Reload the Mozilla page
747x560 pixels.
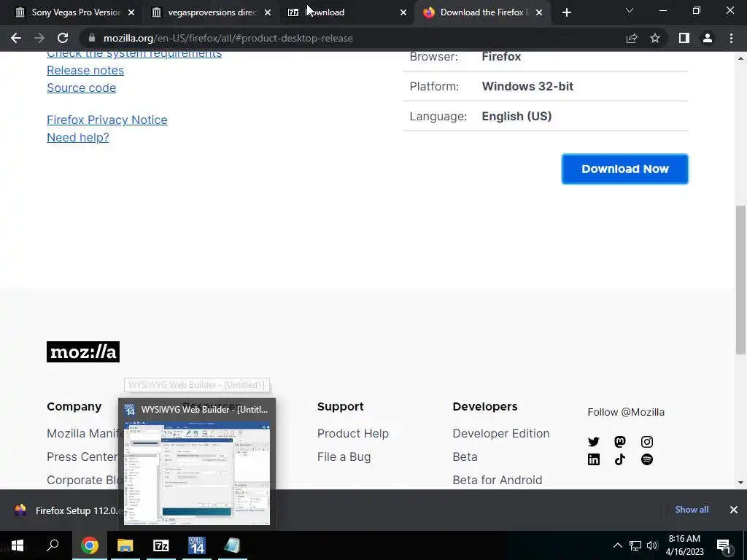click(63, 38)
